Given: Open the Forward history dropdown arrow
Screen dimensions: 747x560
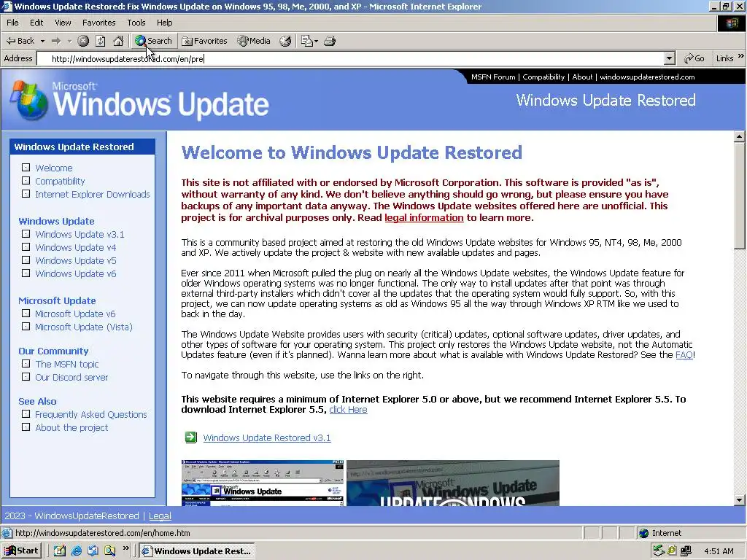Looking at the screenshot, I should 69,41.
